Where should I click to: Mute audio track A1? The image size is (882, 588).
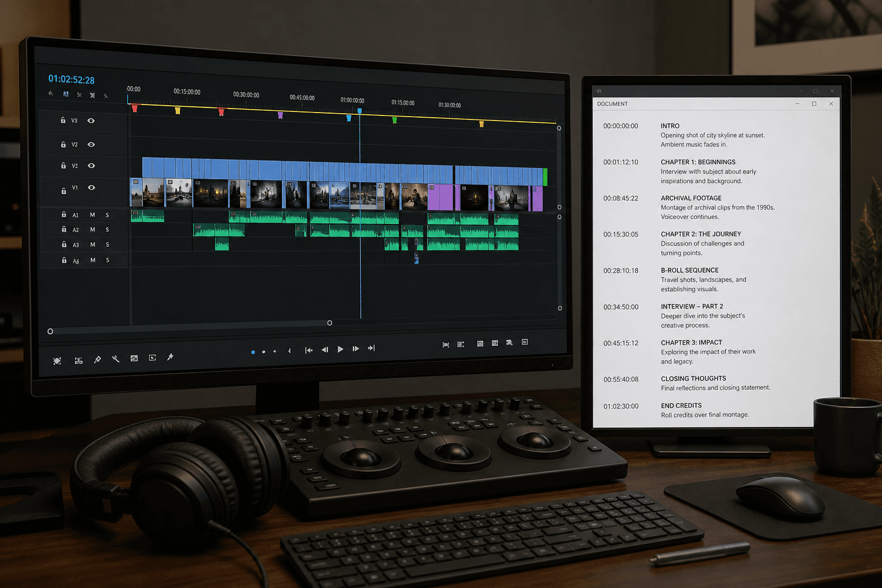tap(92, 215)
